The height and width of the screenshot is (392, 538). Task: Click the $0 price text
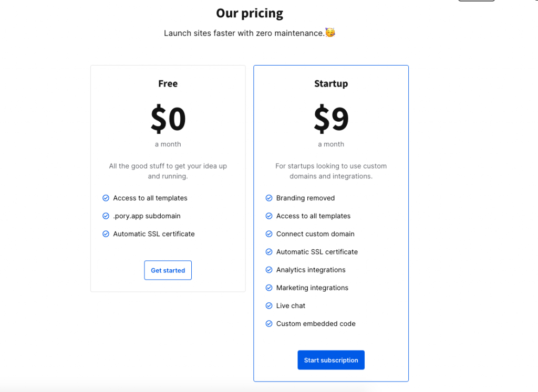[168, 119]
